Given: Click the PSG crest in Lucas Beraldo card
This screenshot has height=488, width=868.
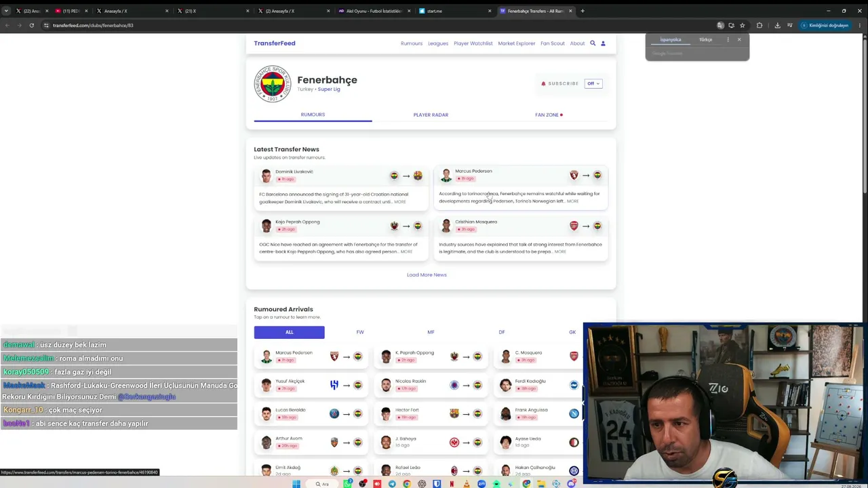Looking at the screenshot, I should [334, 413].
